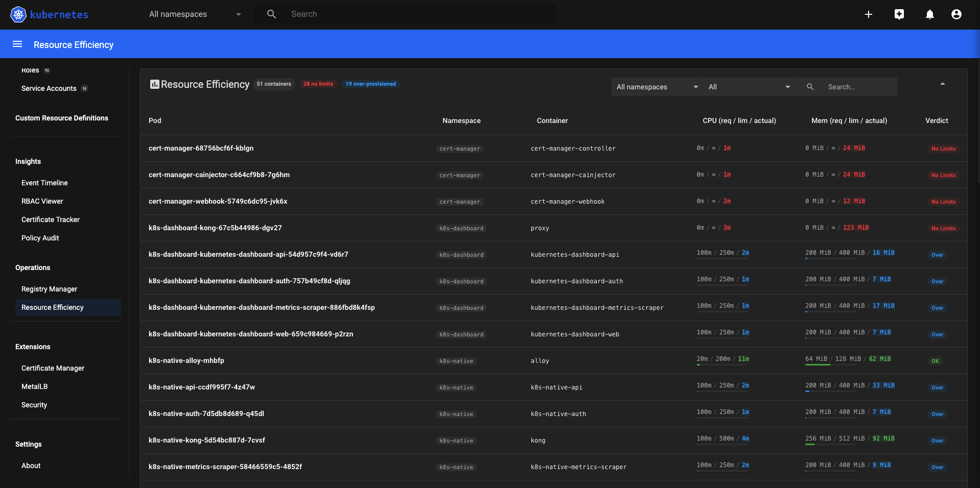Sort by the Verdict column header
Viewport: 980px width, 488px height.
(x=937, y=120)
